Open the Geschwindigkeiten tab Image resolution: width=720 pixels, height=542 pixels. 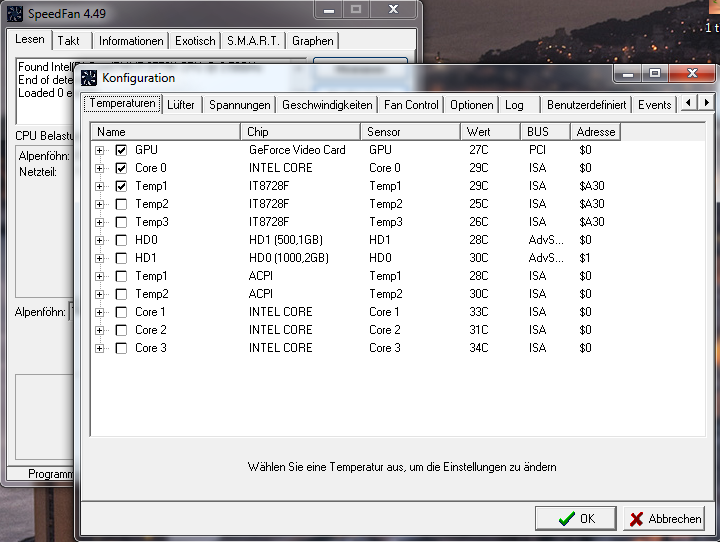(x=327, y=105)
